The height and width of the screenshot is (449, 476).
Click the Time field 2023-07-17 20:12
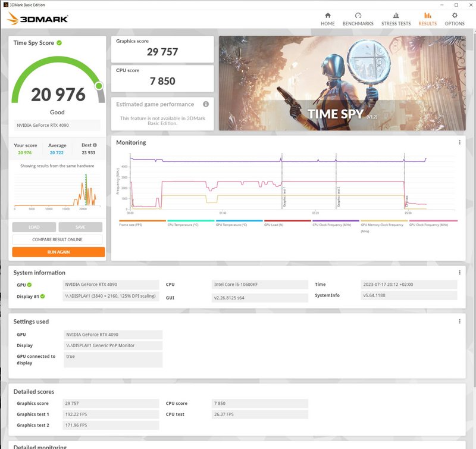point(409,285)
